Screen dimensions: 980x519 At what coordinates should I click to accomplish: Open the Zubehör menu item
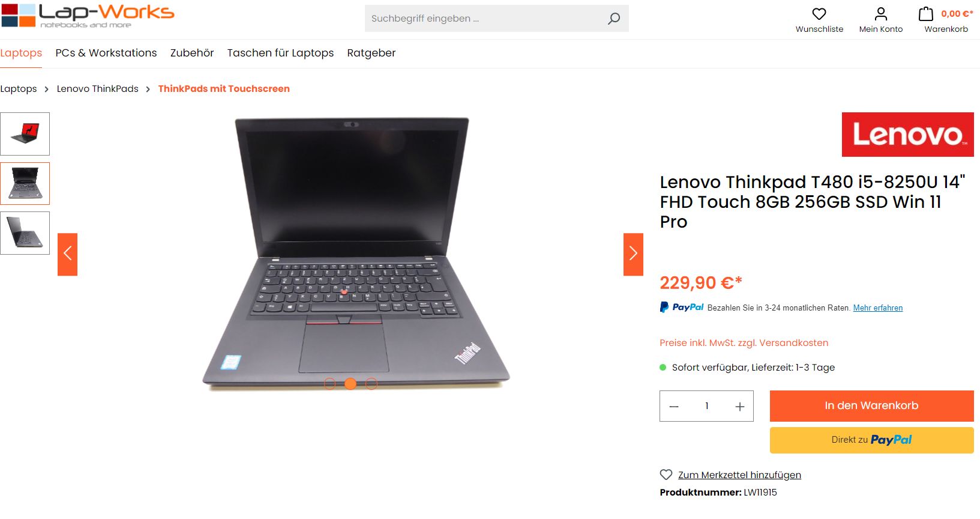coord(192,53)
